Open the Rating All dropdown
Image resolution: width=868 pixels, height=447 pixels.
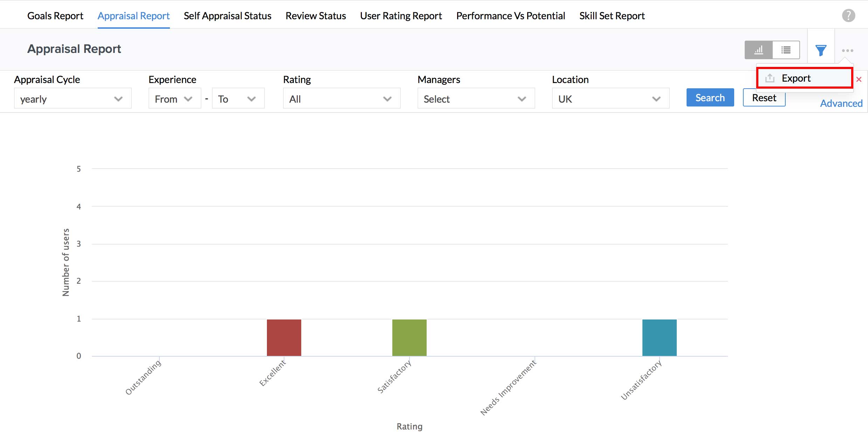[x=341, y=99]
